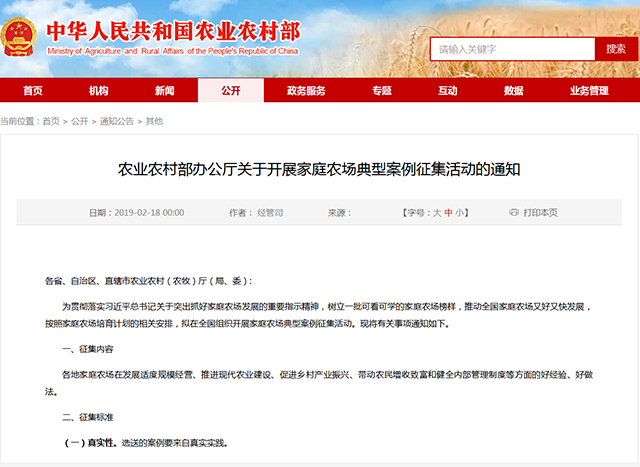The image size is (640, 467).
Task: Click the national emblem logo
Action: pyautogui.click(x=19, y=38)
